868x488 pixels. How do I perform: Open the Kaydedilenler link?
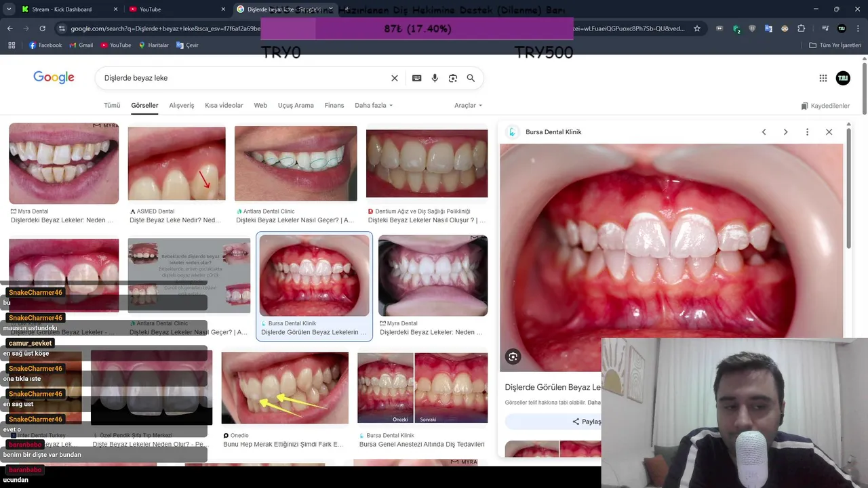tap(825, 106)
